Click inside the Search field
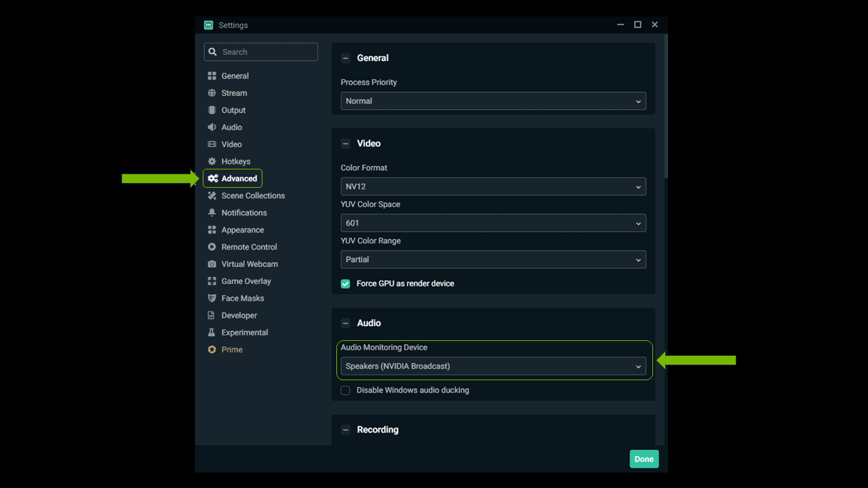Image resolution: width=868 pixels, height=488 pixels. pos(261,52)
